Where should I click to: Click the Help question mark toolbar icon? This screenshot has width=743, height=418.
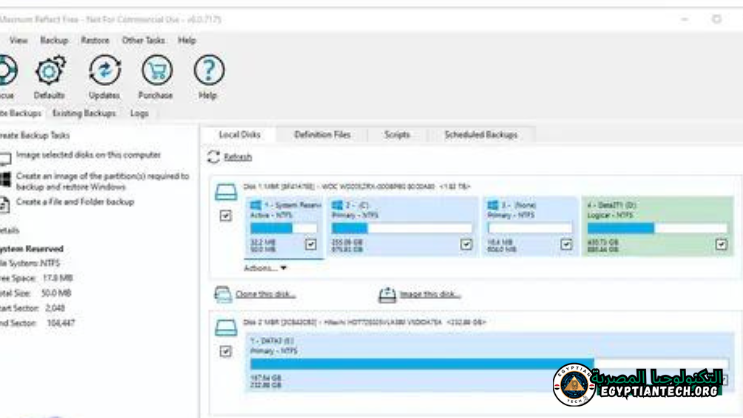[x=207, y=71]
